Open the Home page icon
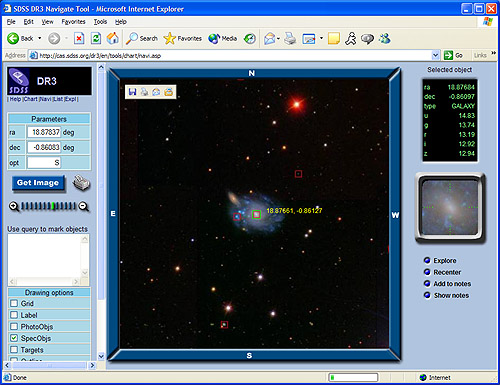The image size is (500, 385). (x=113, y=38)
